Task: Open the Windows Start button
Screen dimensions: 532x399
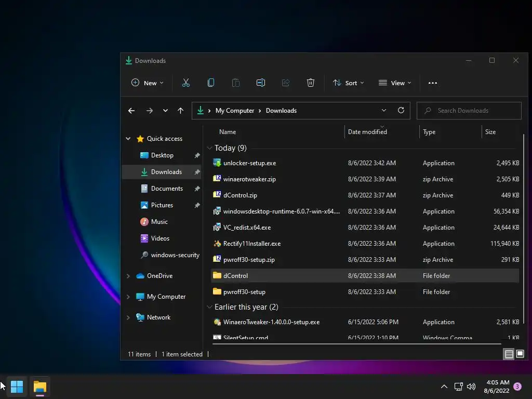Action: [x=17, y=387]
